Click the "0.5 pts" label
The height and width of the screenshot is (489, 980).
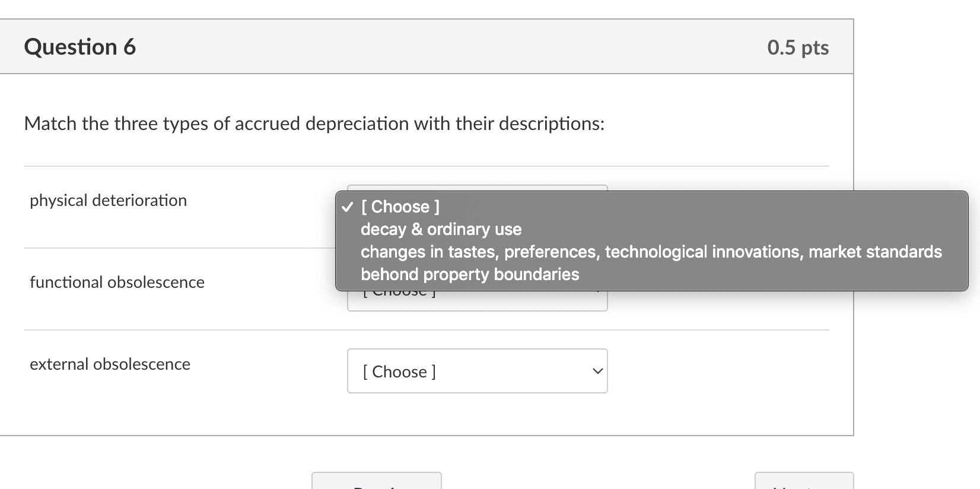tap(797, 47)
